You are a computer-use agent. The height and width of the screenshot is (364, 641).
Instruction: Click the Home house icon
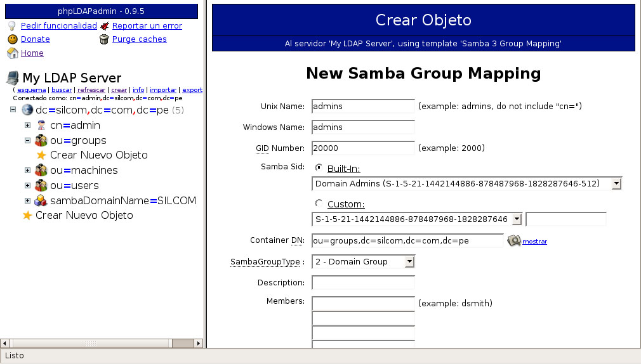12,53
